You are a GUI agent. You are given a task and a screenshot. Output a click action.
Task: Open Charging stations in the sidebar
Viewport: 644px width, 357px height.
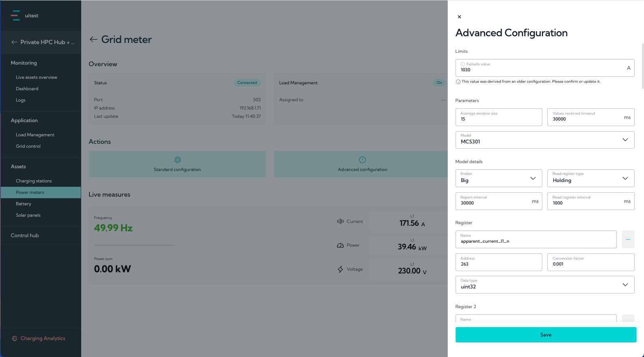tap(34, 181)
